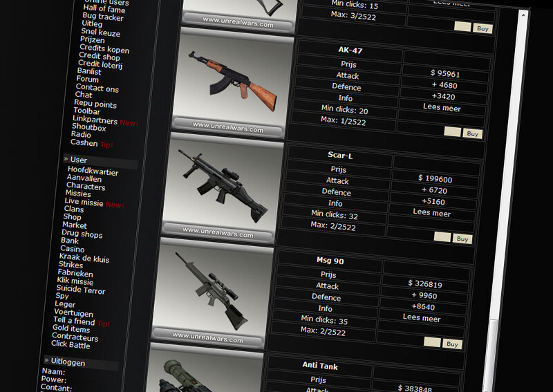
Task: Select Shop in User menu
Action: coord(72,216)
